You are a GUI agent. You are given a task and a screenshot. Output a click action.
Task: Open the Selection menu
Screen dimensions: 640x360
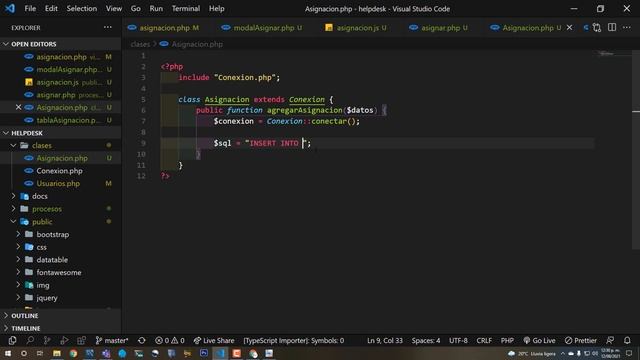(82, 9)
